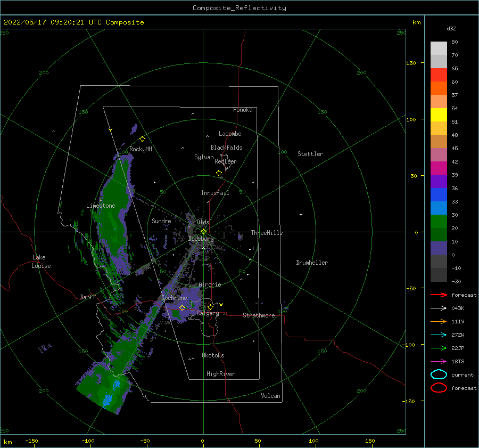479x448 pixels.
Task: Click the Banff label
Action: click(88, 297)
